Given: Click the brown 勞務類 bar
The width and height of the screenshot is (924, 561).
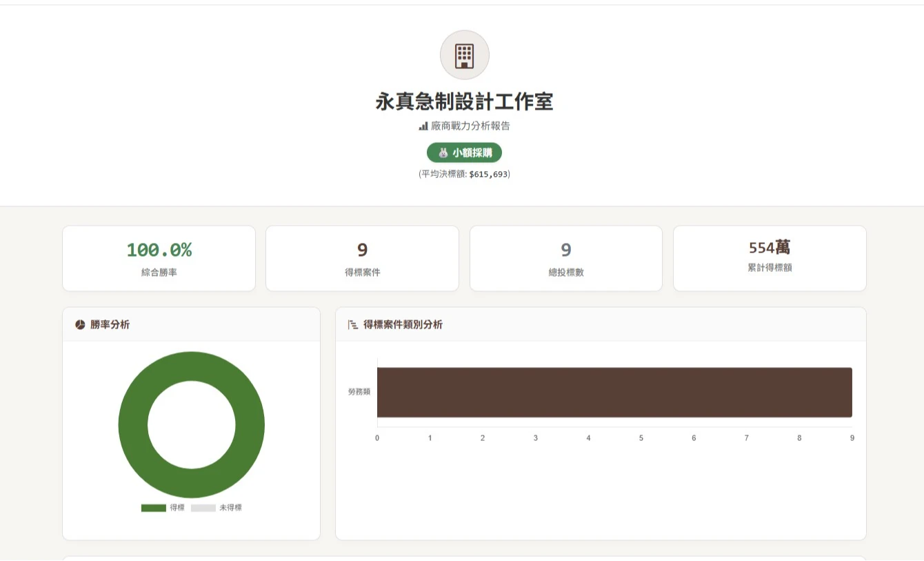Looking at the screenshot, I should coord(614,392).
